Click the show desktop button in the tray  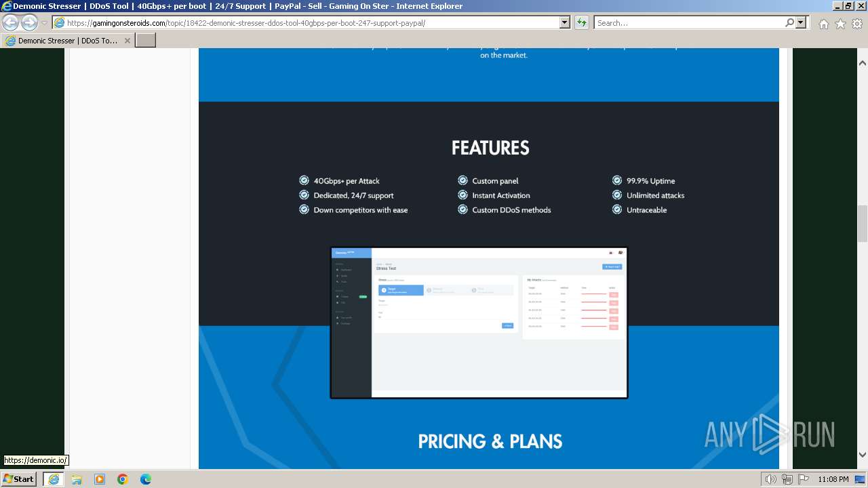[861, 479]
